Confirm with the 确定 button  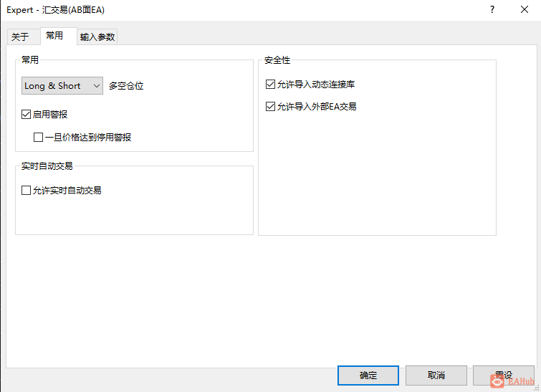368,376
